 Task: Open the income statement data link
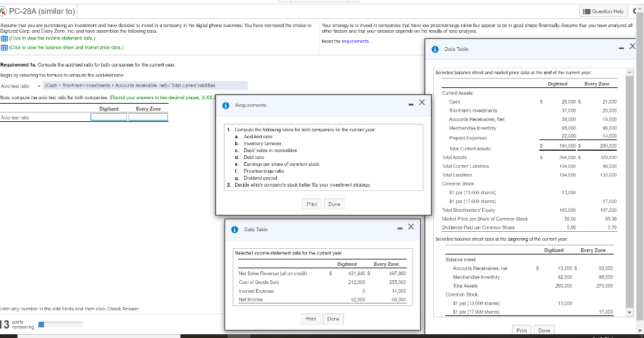tap(52, 38)
